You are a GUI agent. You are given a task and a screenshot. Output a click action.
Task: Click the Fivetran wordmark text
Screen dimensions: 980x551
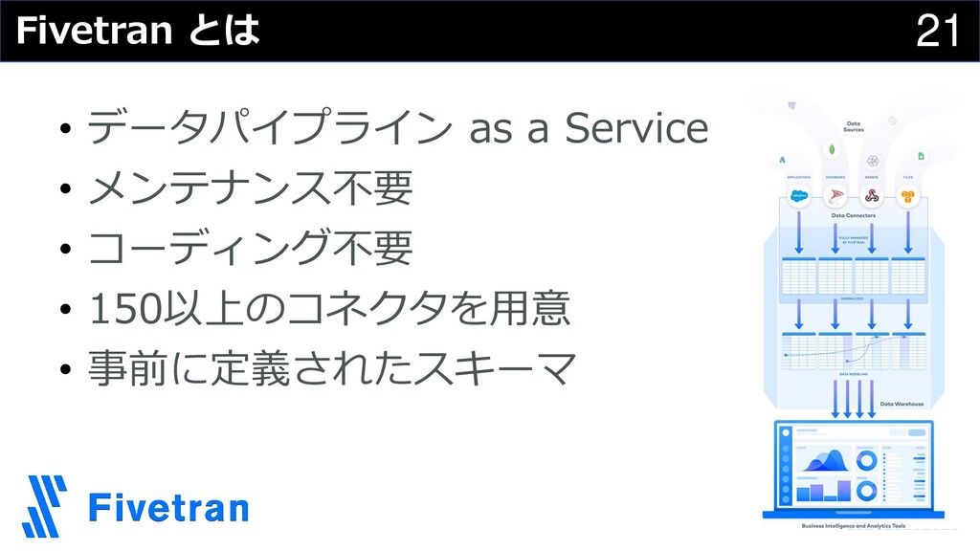click(168, 507)
